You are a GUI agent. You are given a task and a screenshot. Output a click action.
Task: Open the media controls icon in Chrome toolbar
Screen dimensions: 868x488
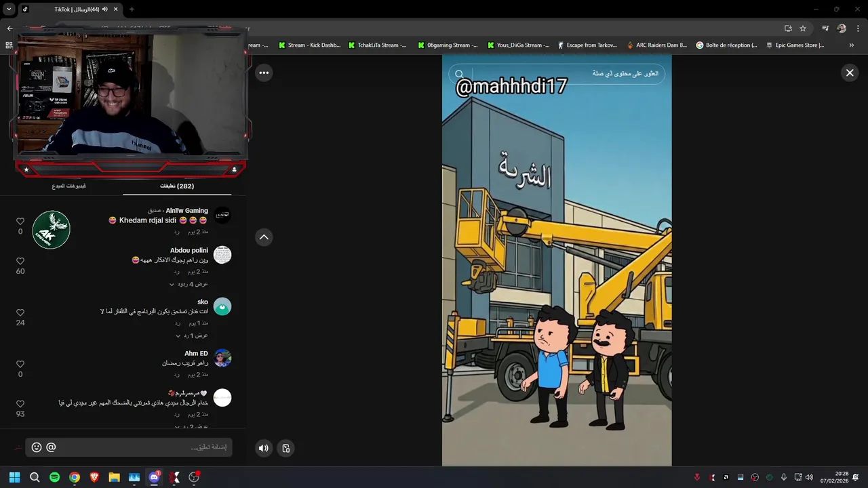click(x=825, y=28)
